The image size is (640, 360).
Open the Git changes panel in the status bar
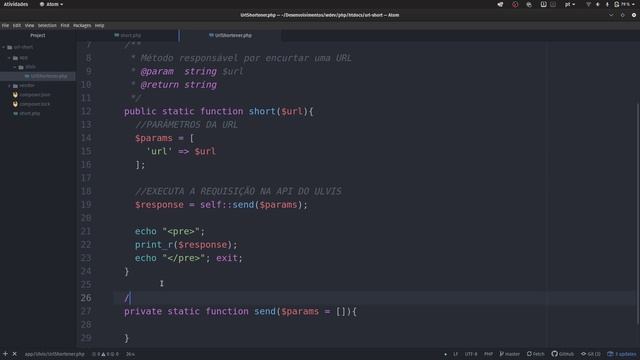point(591,354)
